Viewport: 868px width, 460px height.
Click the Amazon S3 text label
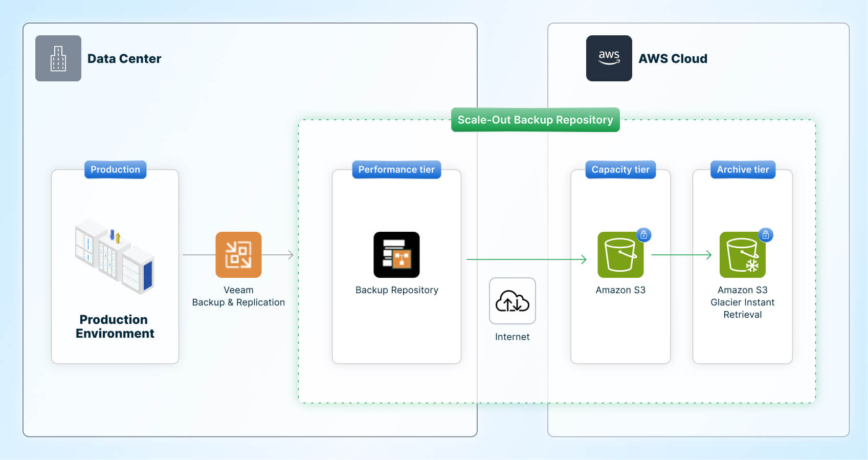pos(620,290)
